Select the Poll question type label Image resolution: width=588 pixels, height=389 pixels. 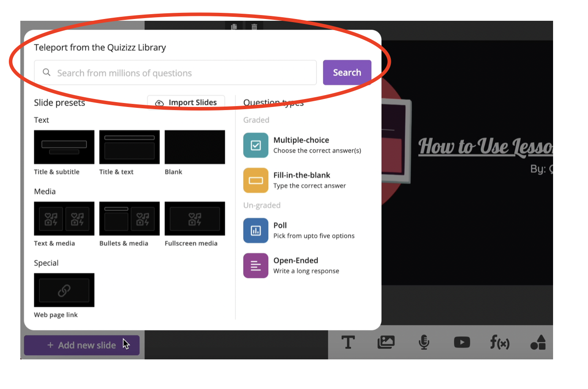tap(280, 225)
